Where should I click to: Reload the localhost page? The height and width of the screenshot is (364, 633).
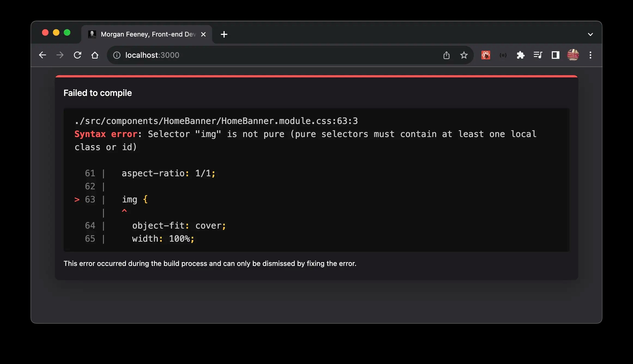[x=77, y=55]
